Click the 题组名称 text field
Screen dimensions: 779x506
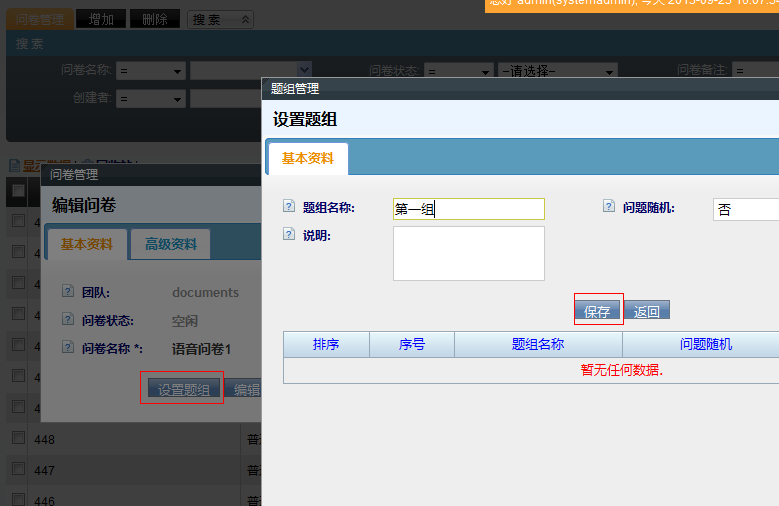click(x=468, y=209)
